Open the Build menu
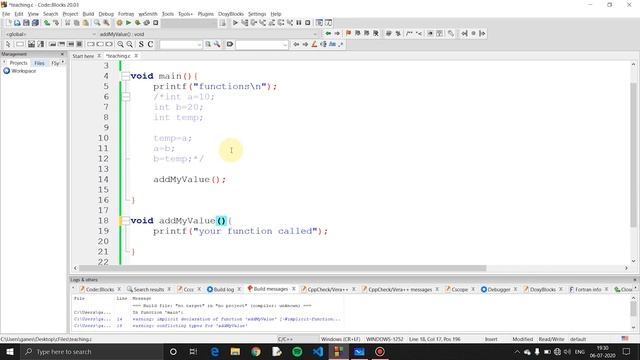The image size is (640, 360). [x=88, y=14]
